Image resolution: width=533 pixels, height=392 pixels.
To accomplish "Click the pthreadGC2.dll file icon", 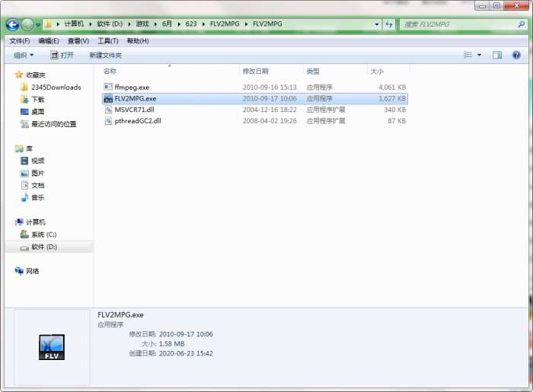I will [x=108, y=120].
